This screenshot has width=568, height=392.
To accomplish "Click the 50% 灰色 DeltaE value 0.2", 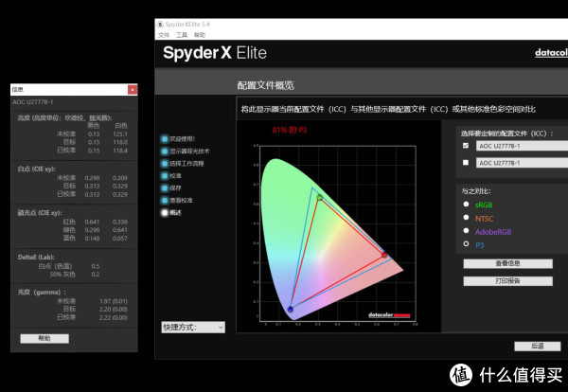I will (96, 275).
